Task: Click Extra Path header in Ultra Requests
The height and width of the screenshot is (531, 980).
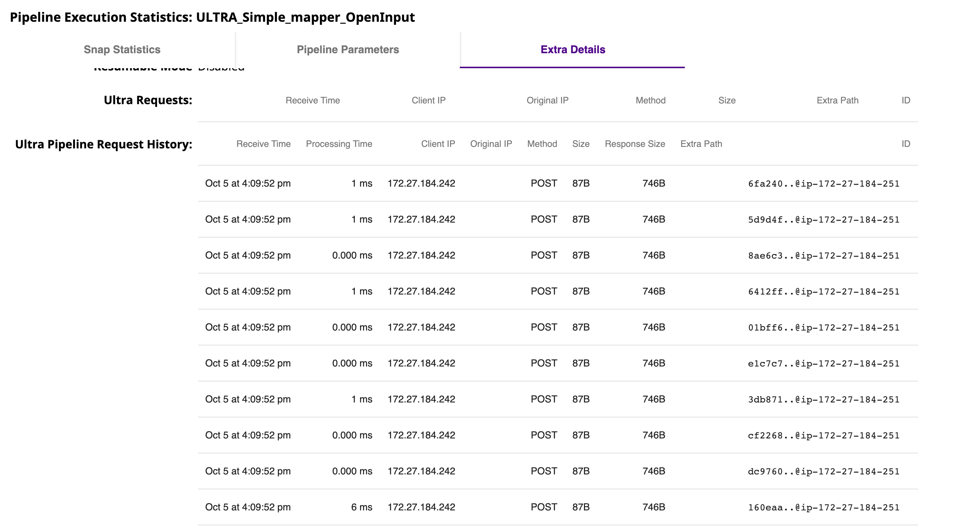Action: click(837, 100)
